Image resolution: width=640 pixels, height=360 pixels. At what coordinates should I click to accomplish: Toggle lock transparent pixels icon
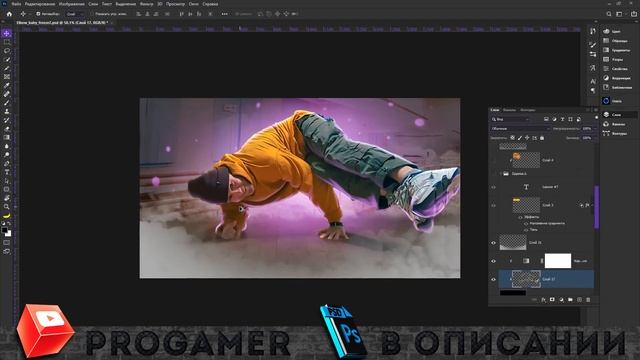coord(512,138)
